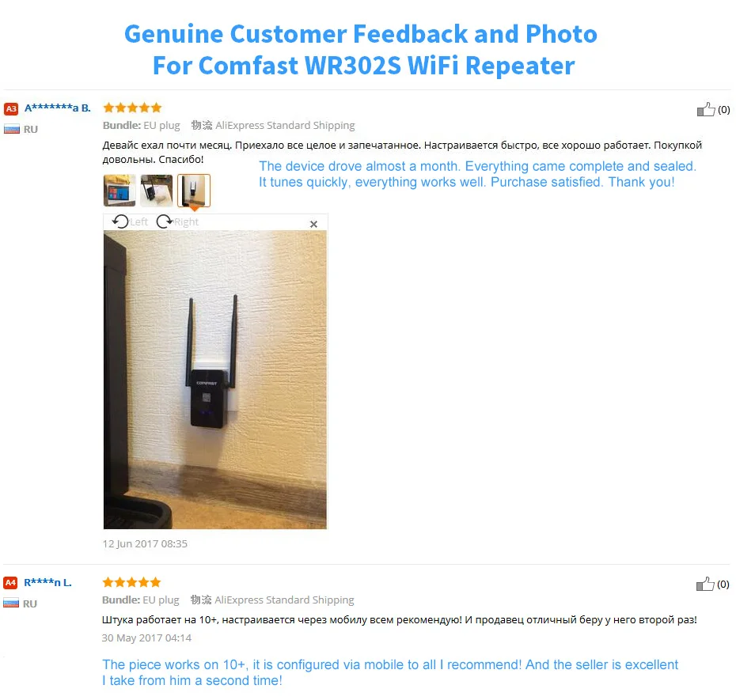The image size is (736, 700).
Task: Rotate photo right with the Right icon
Action: [165, 221]
